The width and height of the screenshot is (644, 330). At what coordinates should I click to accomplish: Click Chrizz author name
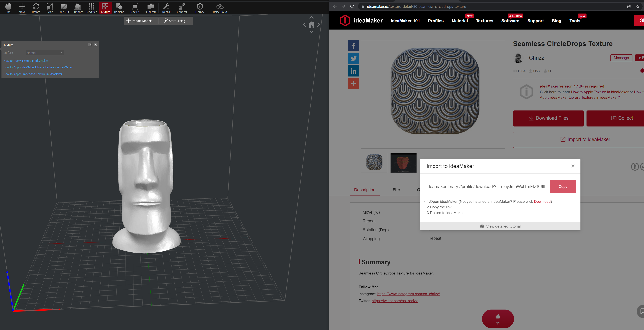[x=536, y=58]
